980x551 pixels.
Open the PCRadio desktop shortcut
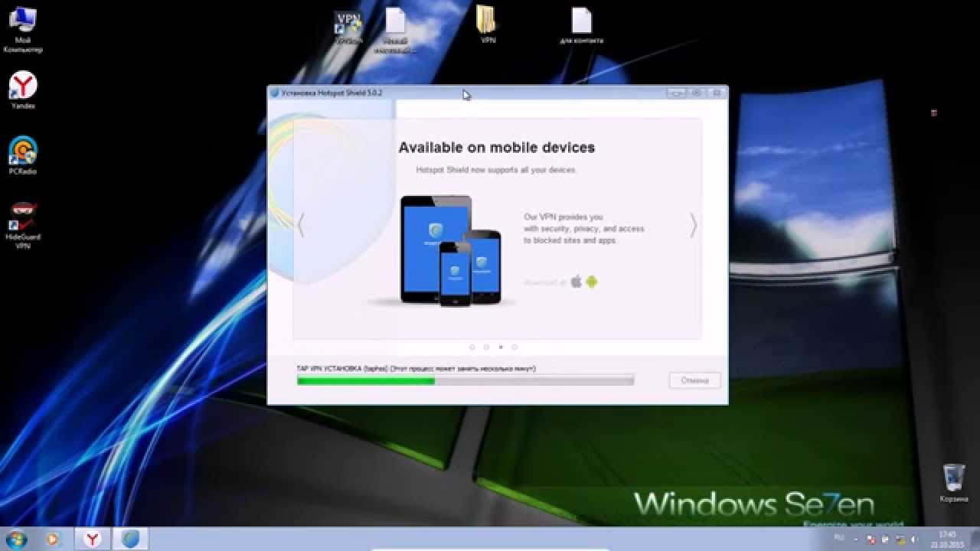pos(23,155)
